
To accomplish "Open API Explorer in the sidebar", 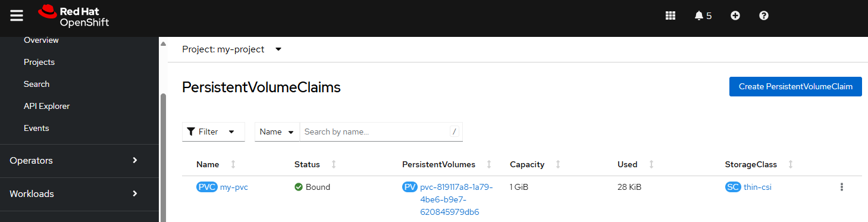I will pos(46,106).
